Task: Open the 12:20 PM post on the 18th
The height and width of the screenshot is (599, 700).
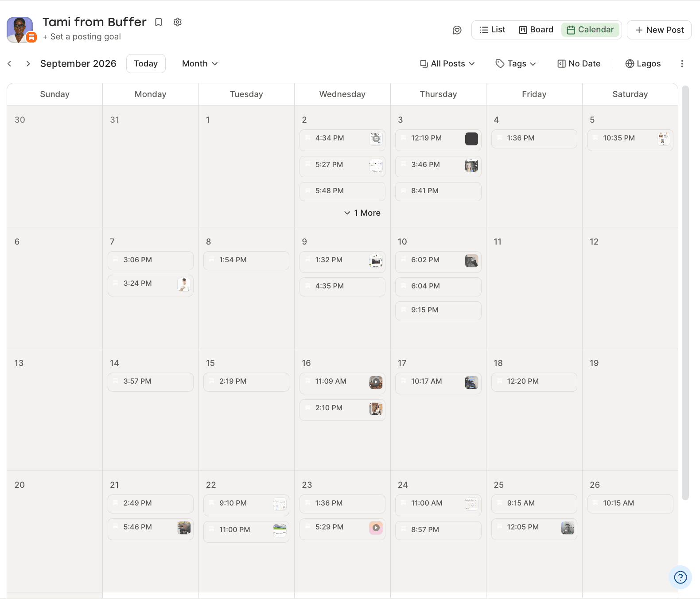Action: [x=534, y=382]
